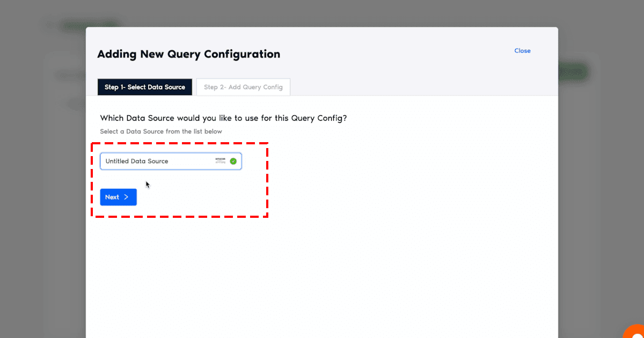Click the 'Untitled Data Source' name text

(137, 161)
